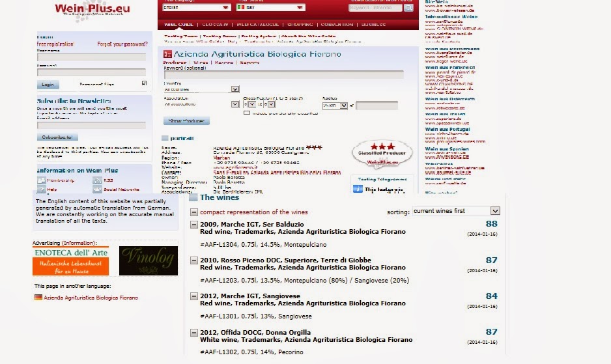The image size is (611, 364).
Task: Collapse the 2009 Ser Balduzio wine entry
Action: 193,225
